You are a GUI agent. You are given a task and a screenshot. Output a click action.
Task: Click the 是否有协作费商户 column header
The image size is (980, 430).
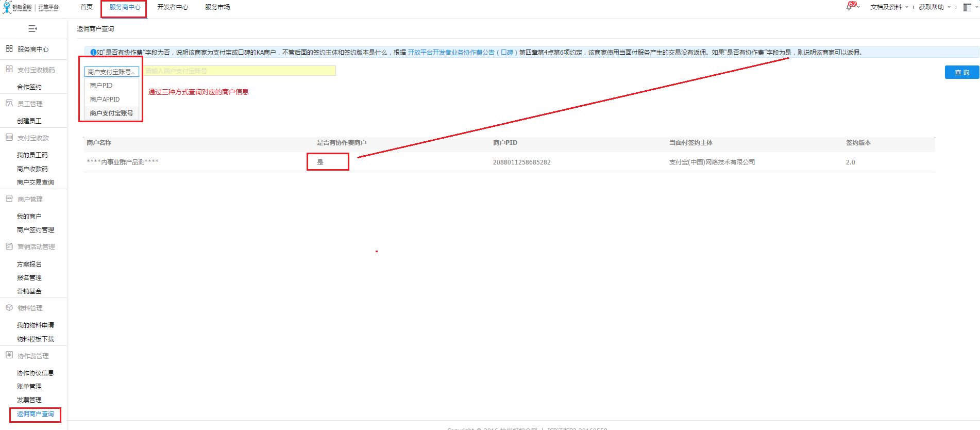click(x=342, y=143)
